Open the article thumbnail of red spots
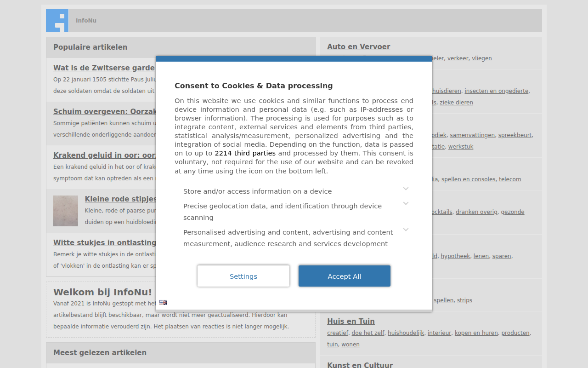 66,211
